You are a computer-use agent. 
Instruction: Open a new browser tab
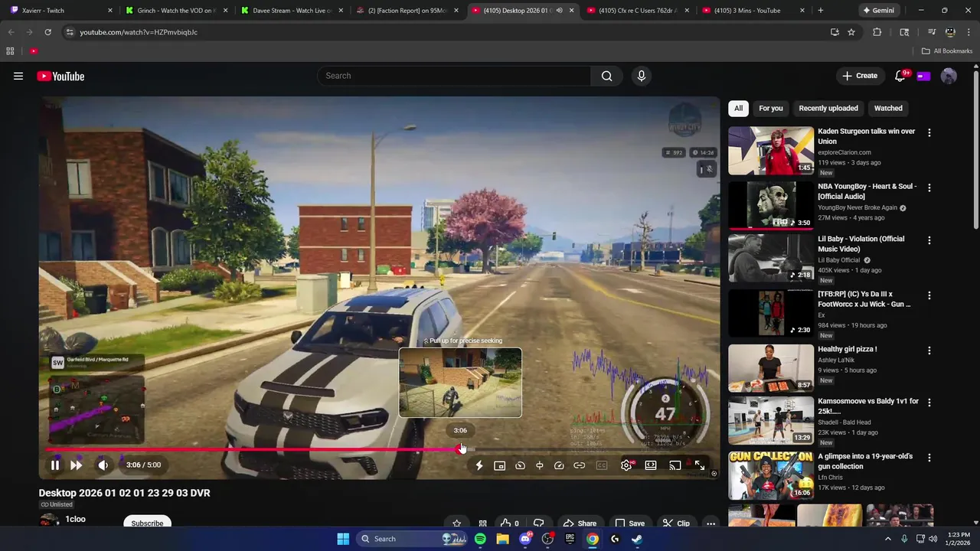[821, 11]
